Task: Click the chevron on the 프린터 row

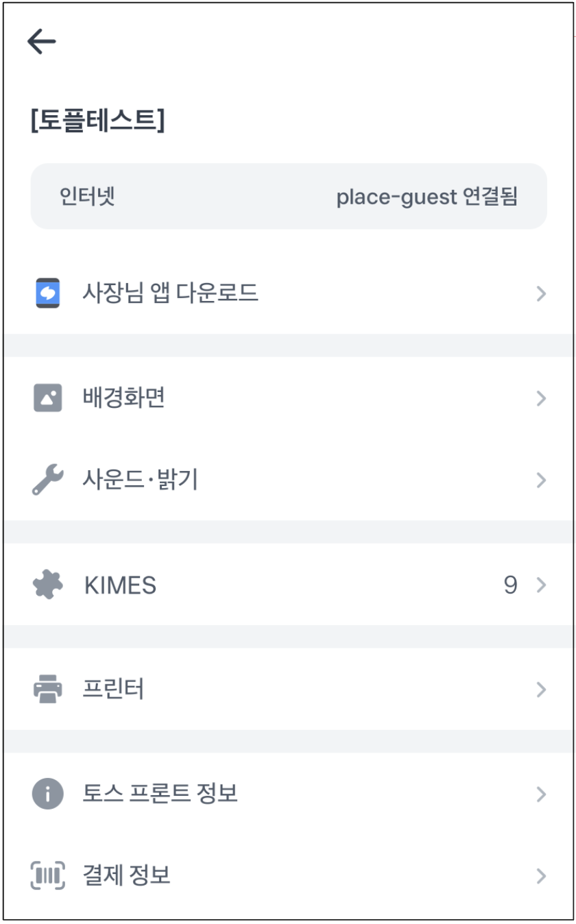Action: (541, 689)
